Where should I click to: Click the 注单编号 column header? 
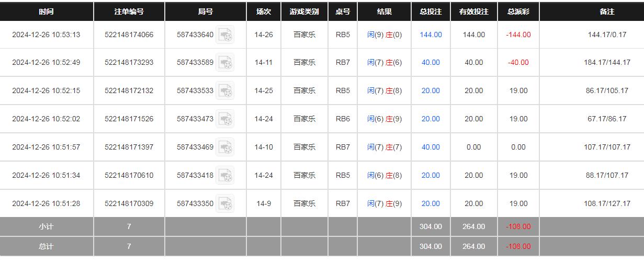coord(129,12)
